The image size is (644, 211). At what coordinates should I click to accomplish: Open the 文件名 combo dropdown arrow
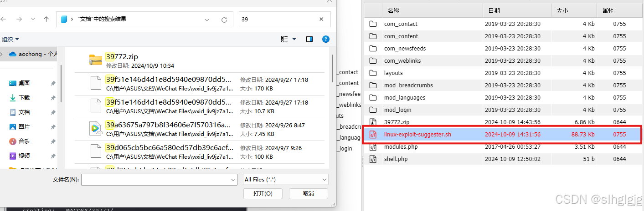tap(232, 180)
